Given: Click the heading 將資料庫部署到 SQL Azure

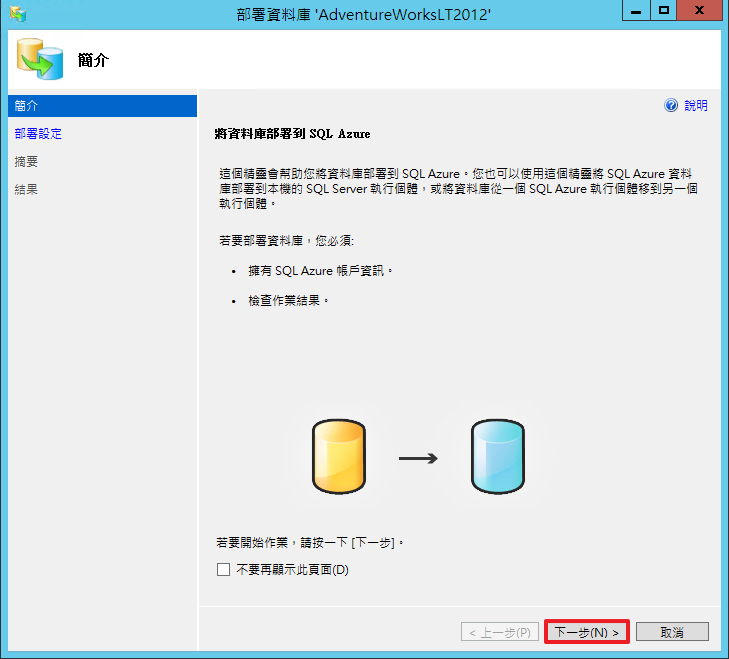Looking at the screenshot, I should tap(292, 134).
